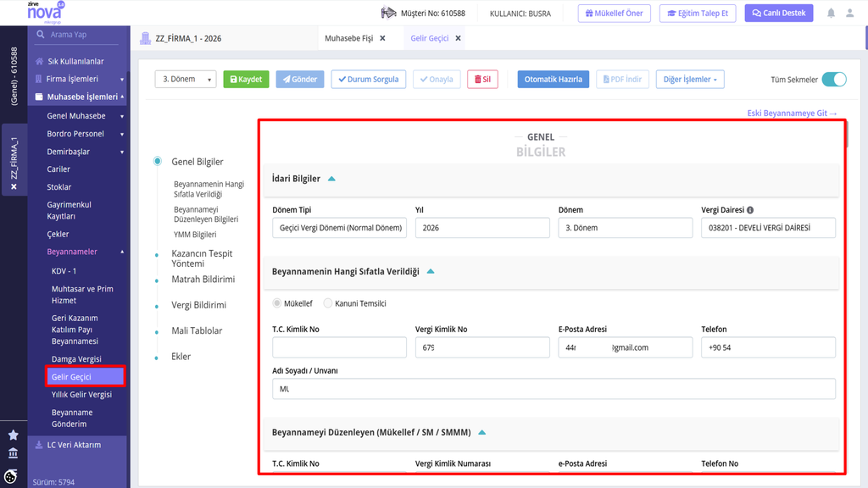Click the notification bell icon
Viewport: 868px width, 488px height.
pyautogui.click(x=831, y=14)
